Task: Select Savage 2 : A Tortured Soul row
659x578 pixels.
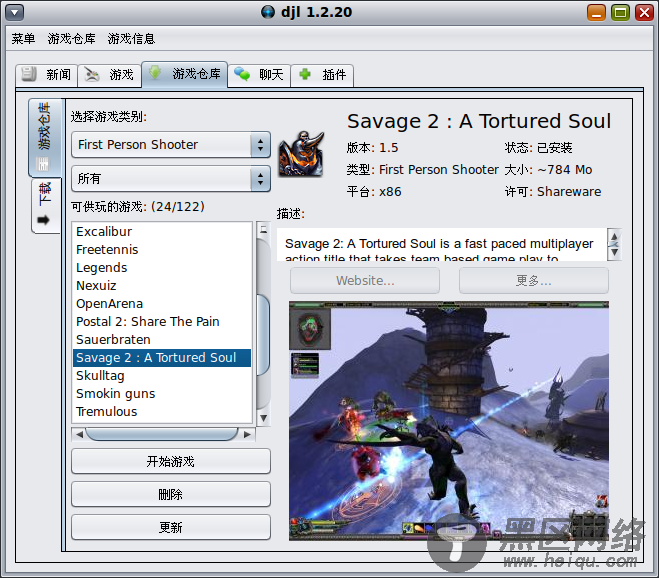Action: pyautogui.click(x=162, y=358)
